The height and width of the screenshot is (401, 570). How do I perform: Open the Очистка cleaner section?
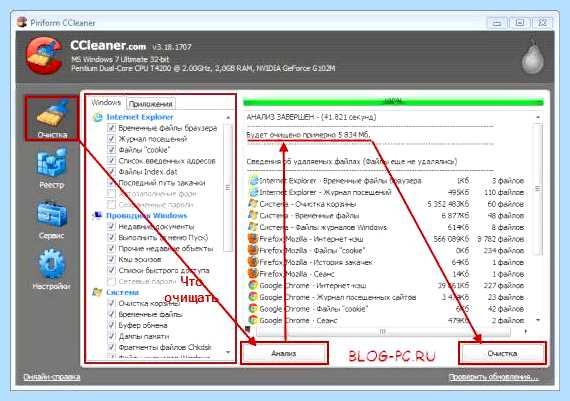tap(52, 118)
